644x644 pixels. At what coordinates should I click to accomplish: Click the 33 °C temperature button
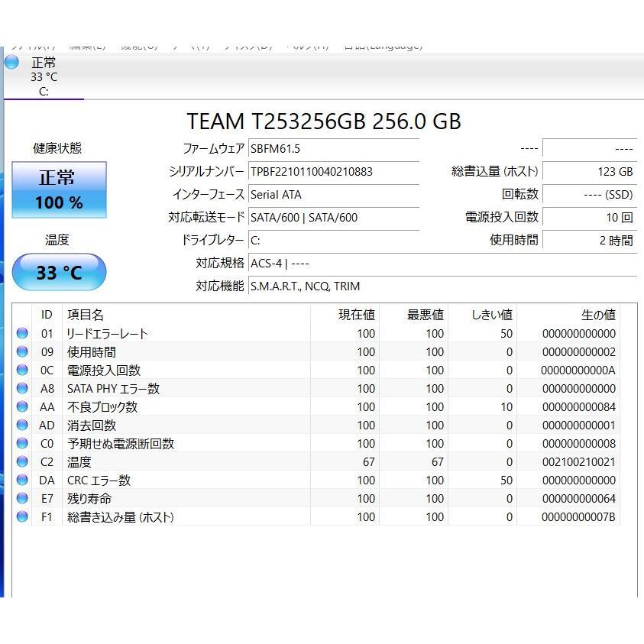click(59, 272)
